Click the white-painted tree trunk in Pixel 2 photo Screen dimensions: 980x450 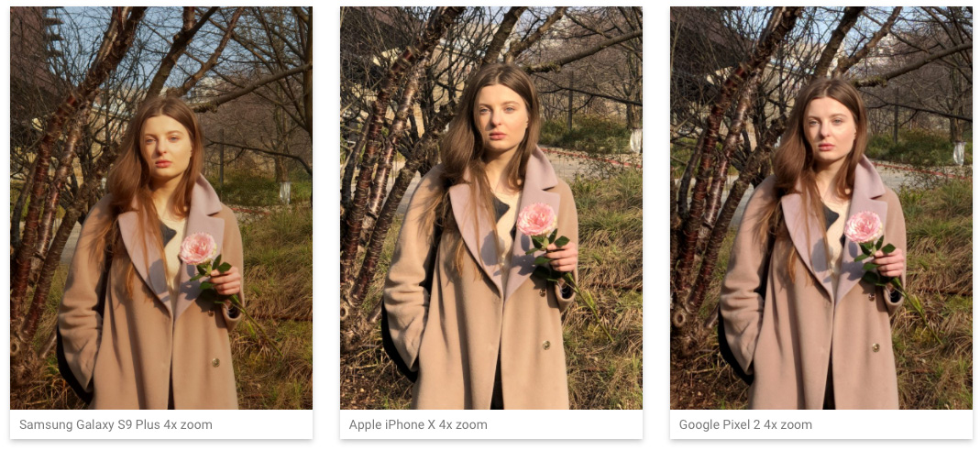tap(960, 153)
